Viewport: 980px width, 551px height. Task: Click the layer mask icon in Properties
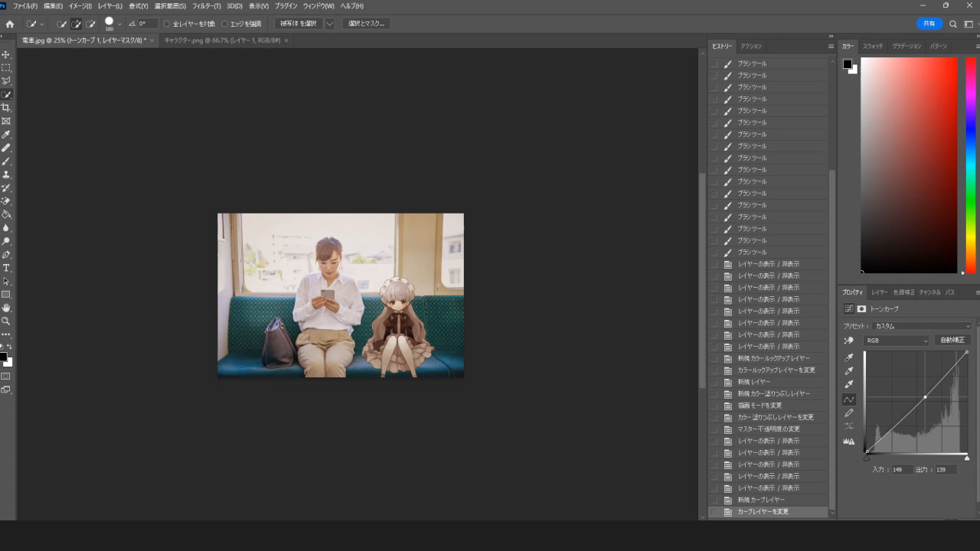pyautogui.click(x=861, y=309)
